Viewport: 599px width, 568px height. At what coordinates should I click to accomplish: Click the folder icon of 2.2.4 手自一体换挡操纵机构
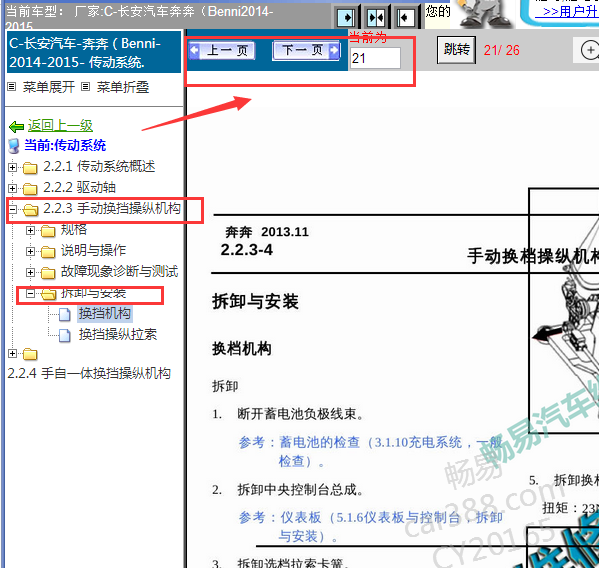[x=30, y=354]
